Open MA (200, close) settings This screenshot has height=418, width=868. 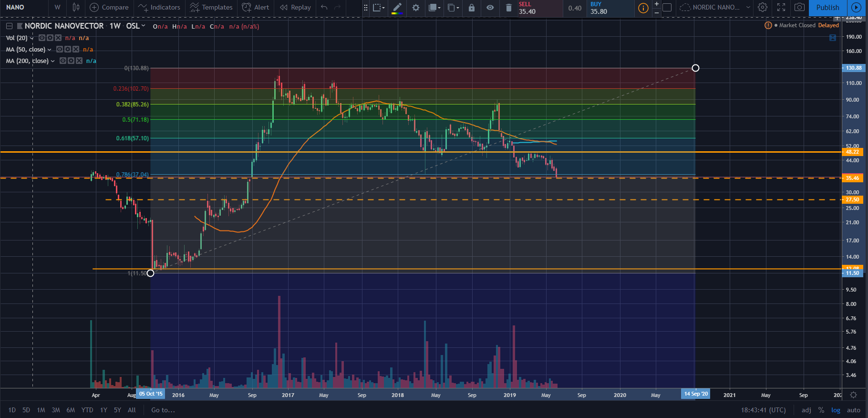(x=71, y=61)
